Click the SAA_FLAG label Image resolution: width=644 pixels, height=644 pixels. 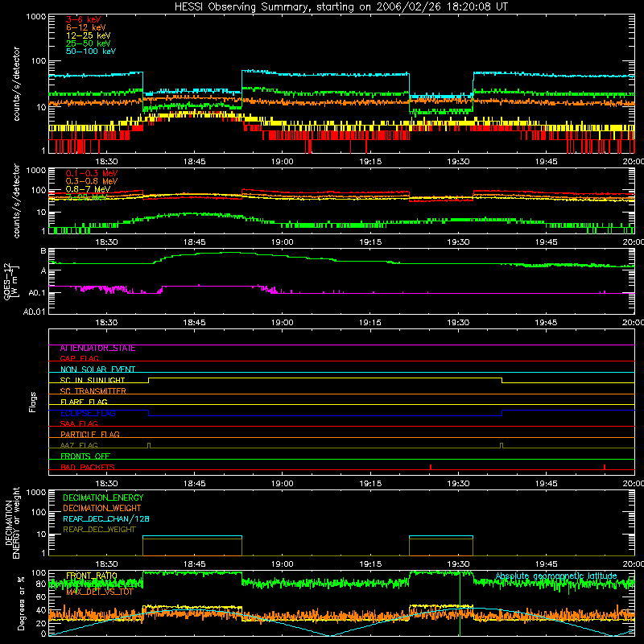click(79, 423)
